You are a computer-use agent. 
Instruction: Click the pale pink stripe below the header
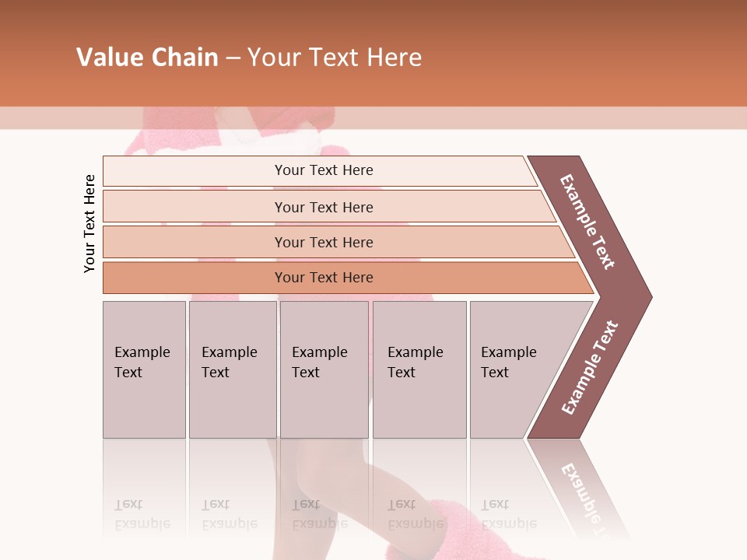(x=545, y=117)
